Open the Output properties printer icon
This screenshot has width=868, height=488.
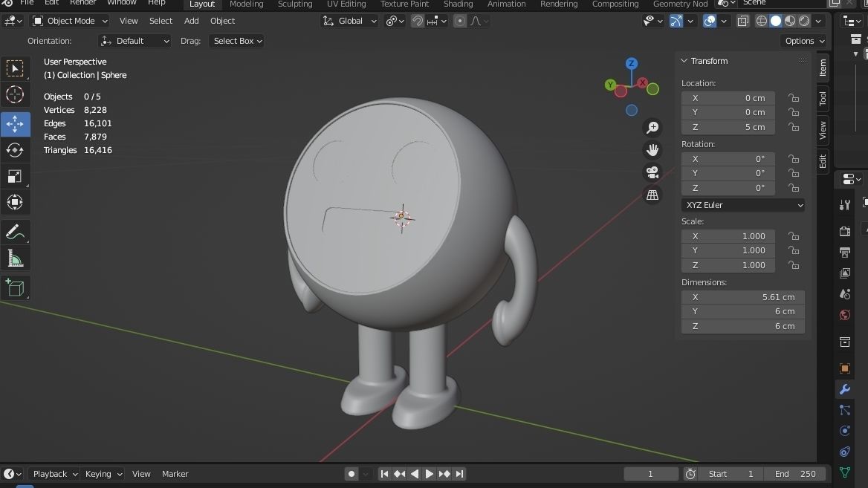point(845,253)
